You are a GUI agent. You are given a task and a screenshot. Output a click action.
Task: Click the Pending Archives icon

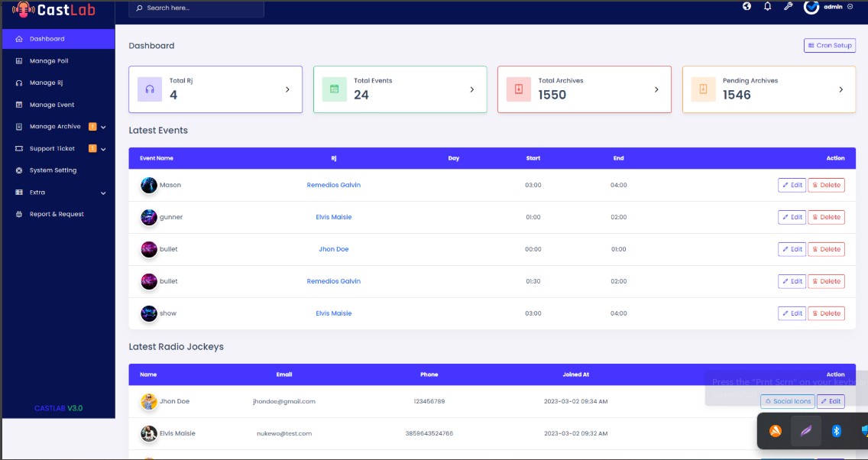(703, 89)
